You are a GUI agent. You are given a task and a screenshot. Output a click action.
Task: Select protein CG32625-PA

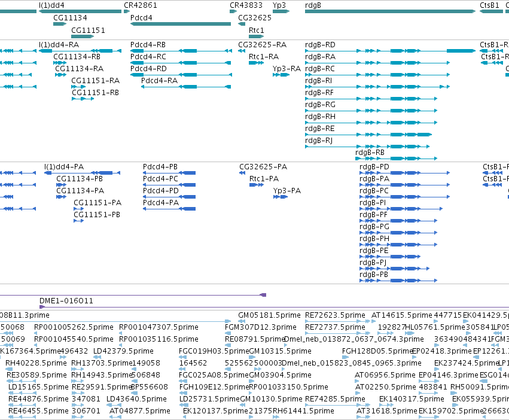[263, 167]
